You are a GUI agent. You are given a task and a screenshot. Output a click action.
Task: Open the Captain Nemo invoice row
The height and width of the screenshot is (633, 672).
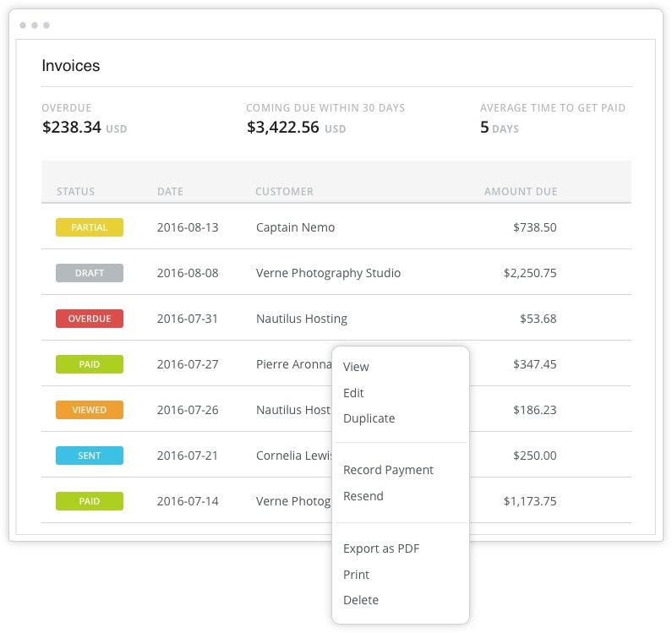[295, 227]
